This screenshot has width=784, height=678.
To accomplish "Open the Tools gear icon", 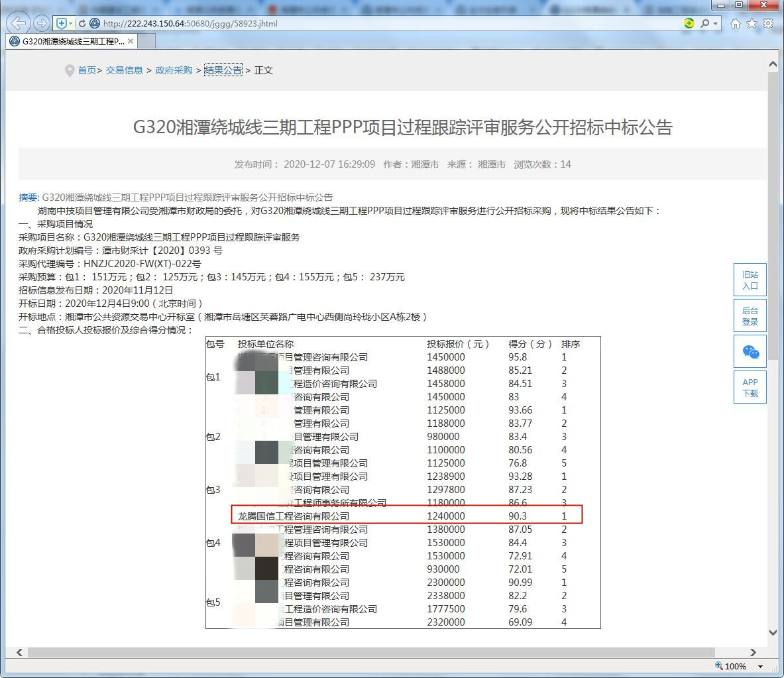I will pyautogui.click(x=768, y=23).
